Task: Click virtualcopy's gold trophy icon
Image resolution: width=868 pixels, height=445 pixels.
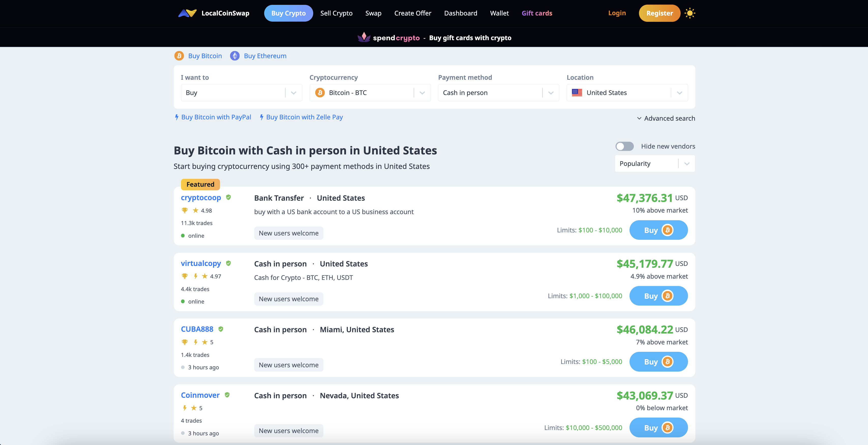Action: 184,276
